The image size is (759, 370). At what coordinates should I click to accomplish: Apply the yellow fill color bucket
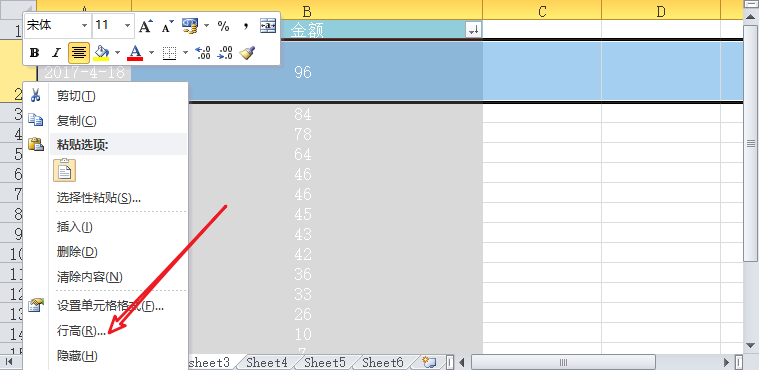[x=101, y=52]
